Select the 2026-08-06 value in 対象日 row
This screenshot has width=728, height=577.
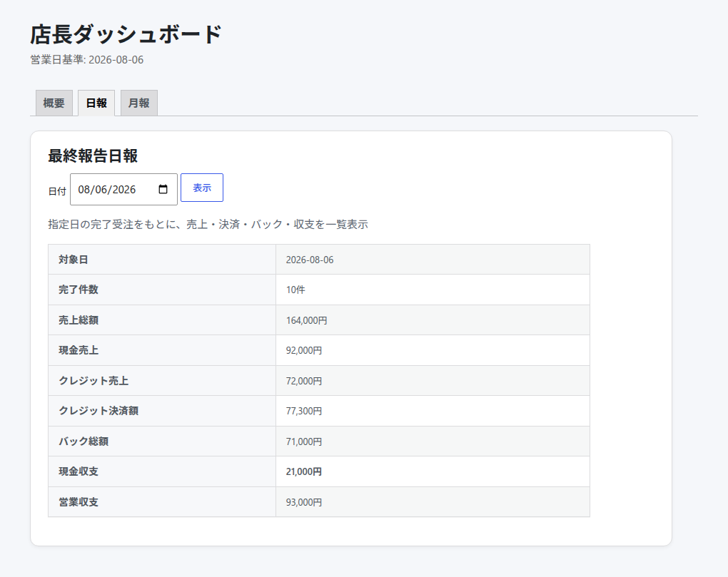coord(433,260)
